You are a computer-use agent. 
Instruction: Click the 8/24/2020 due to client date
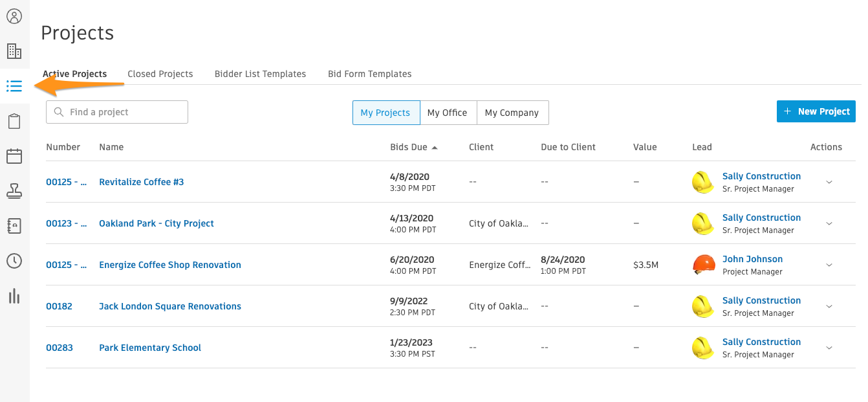coord(563,260)
